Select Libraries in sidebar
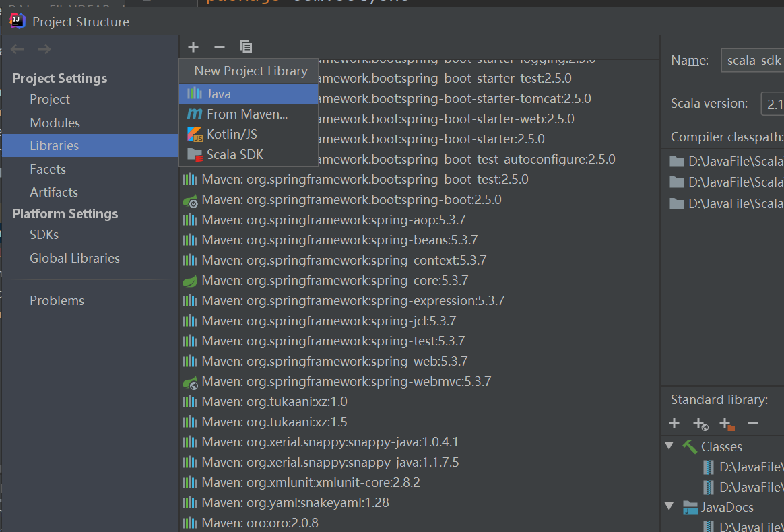Viewport: 784px width, 532px height. pyautogui.click(x=90, y=145)
